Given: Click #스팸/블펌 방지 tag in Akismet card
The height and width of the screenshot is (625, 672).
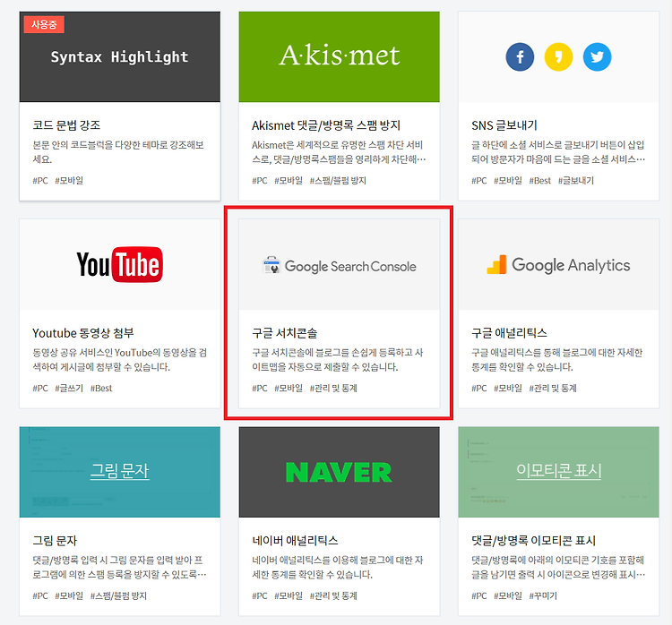Looking at the screenshot, I should pyautogui.click(x=338, y=181).
